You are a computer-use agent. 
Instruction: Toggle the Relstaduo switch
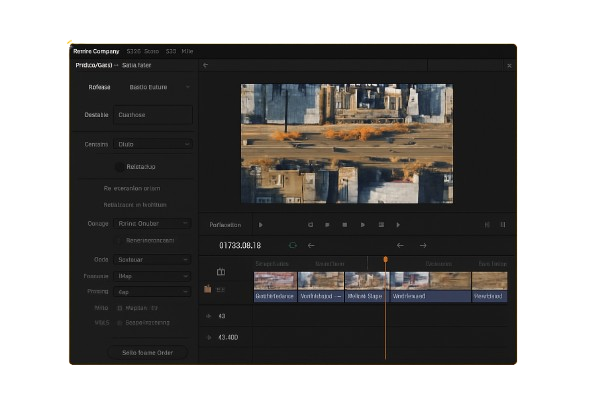120,167
